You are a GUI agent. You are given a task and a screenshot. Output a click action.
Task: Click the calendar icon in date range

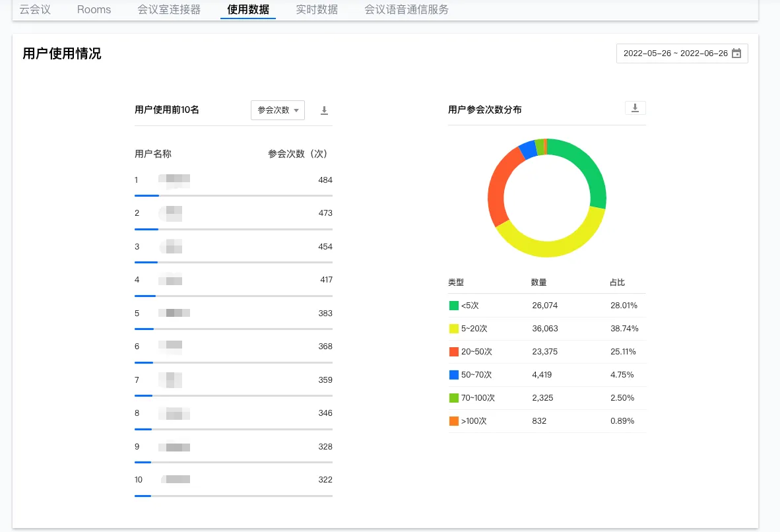coord(736,53)
